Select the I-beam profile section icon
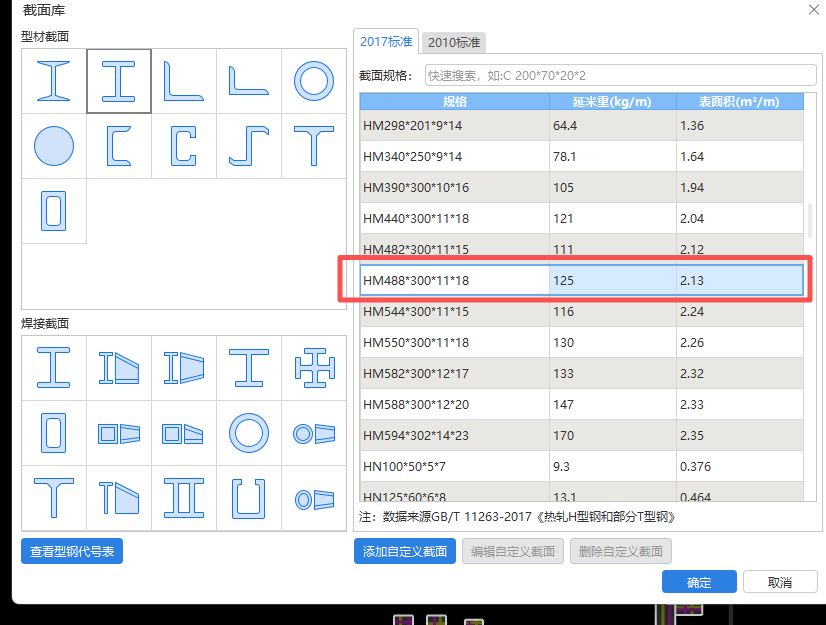Image resolution: width=826 pixels, height=625 pixels. (x=54, y=81)
